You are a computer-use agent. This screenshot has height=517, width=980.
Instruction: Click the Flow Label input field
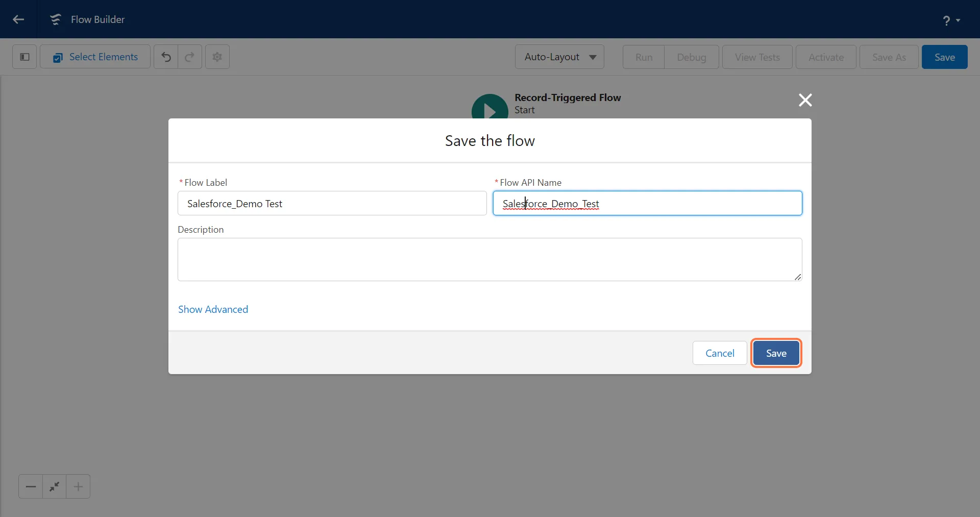(x=332, y=204)
